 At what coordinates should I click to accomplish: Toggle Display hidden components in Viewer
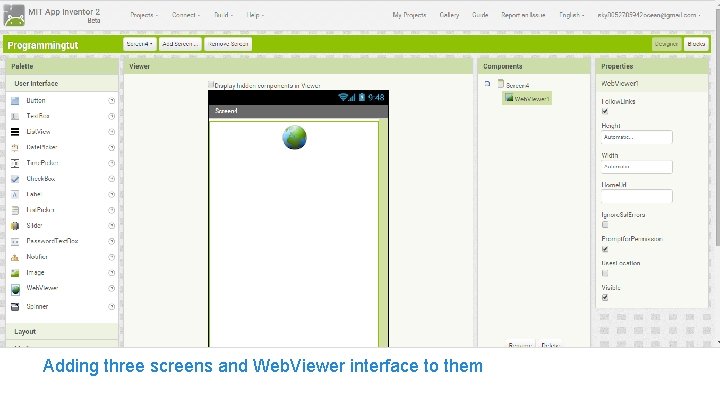[x=211, y=84]
